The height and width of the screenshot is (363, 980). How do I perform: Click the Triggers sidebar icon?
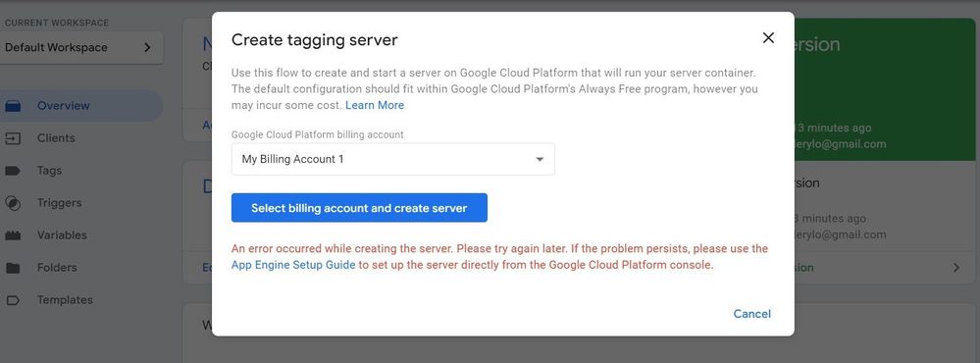coord(13,203)
